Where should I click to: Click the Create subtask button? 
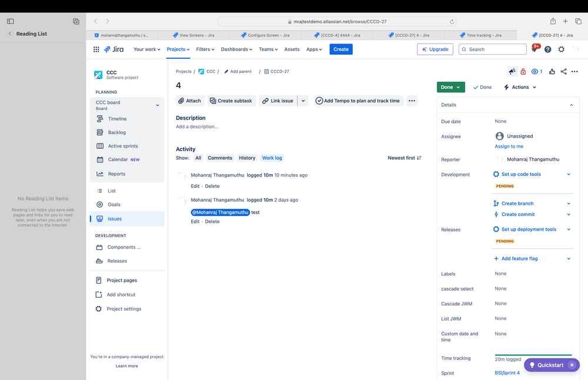coord(232,101)
